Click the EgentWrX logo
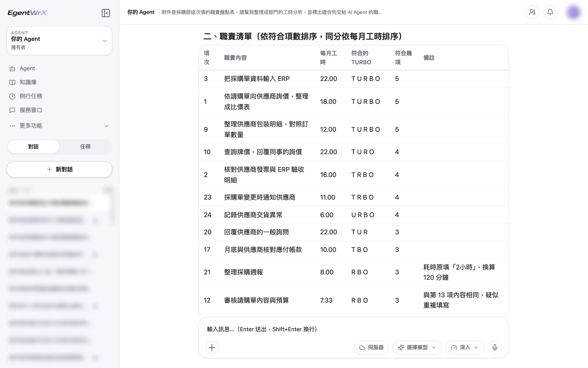 (27, 13)
